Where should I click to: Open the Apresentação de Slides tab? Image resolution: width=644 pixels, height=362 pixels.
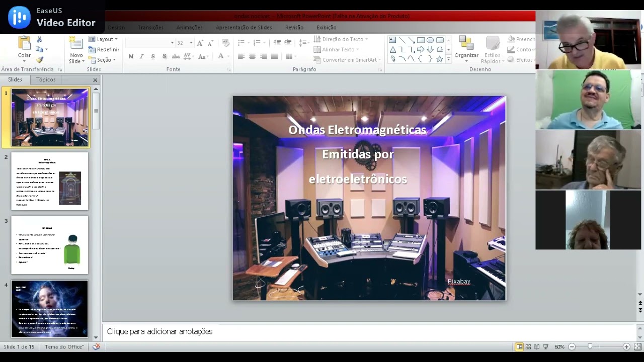244,27
